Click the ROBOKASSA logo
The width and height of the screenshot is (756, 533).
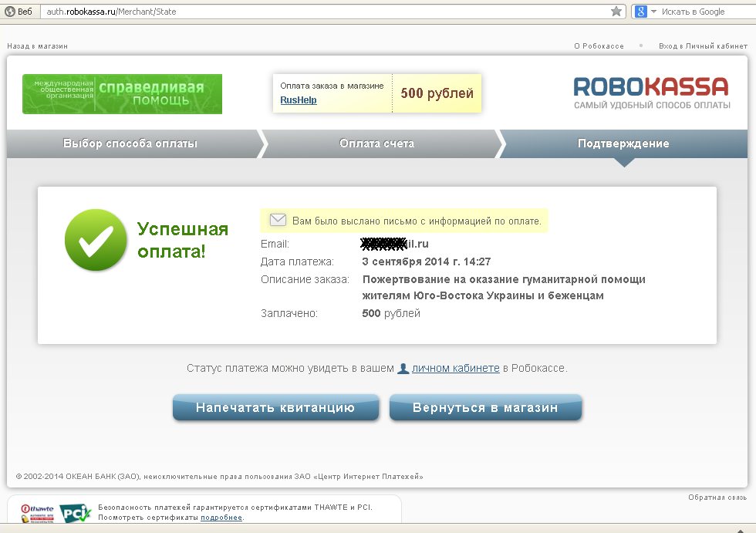click(651, 93)
